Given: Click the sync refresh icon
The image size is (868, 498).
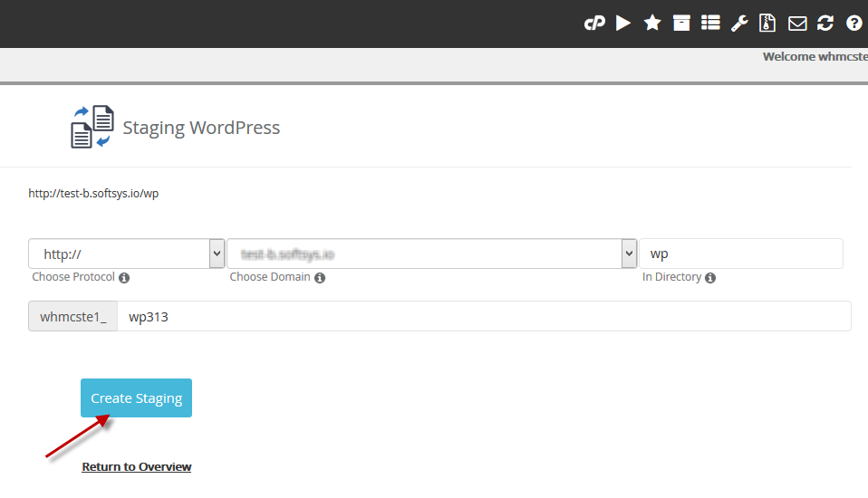Looking at the screenshot, I should [825, 24].
